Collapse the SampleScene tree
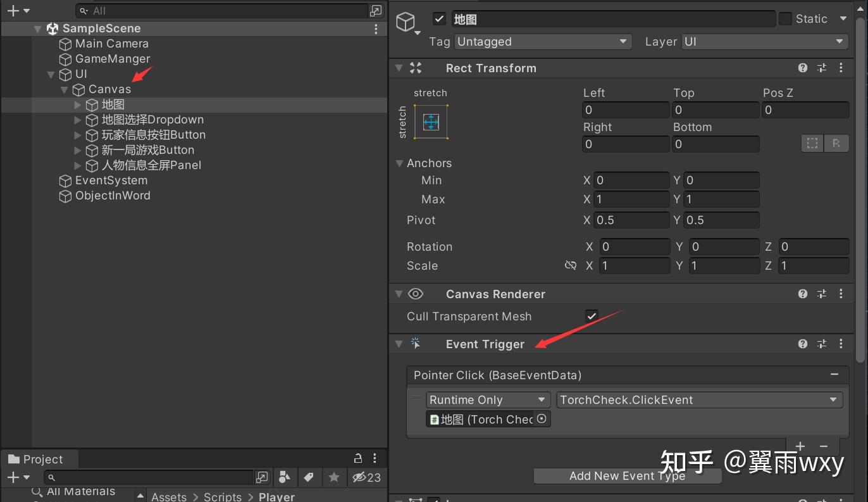Screen dimensions: 868x502 (x=37, y=28)
